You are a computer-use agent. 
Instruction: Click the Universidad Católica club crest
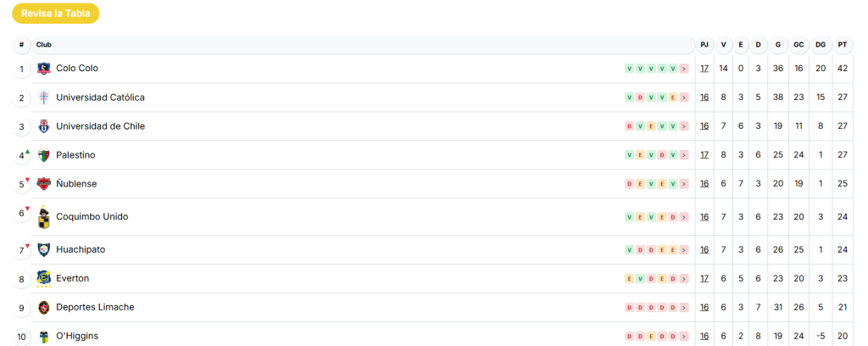pyautogui.click(x=44, y=98)
